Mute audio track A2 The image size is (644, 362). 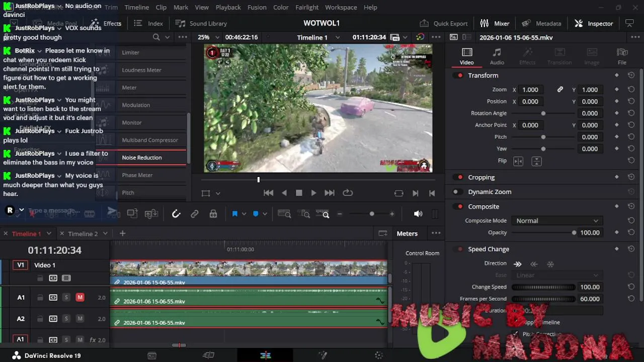80,318
